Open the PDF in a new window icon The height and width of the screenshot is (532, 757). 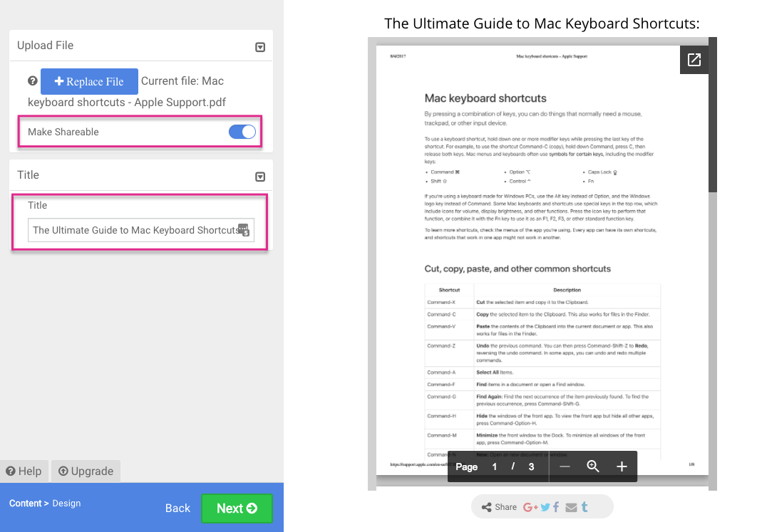coord(694,60)
